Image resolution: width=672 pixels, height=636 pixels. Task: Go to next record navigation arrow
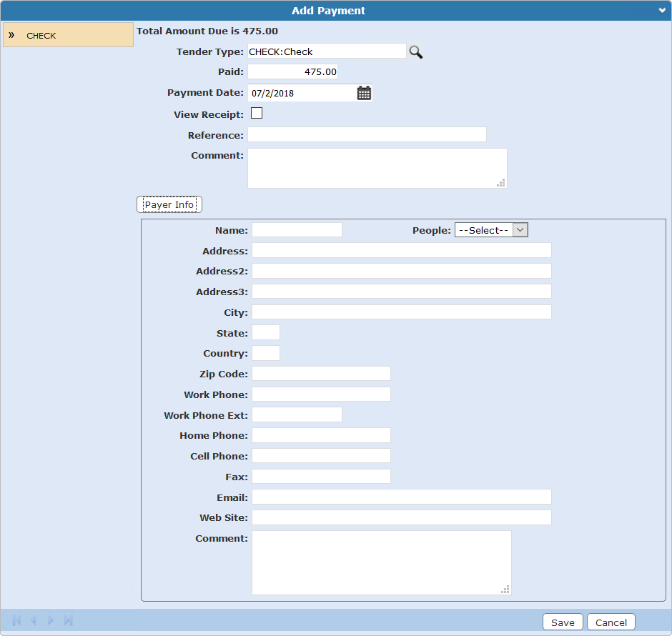pyautogui.click(x=51, y=620)
